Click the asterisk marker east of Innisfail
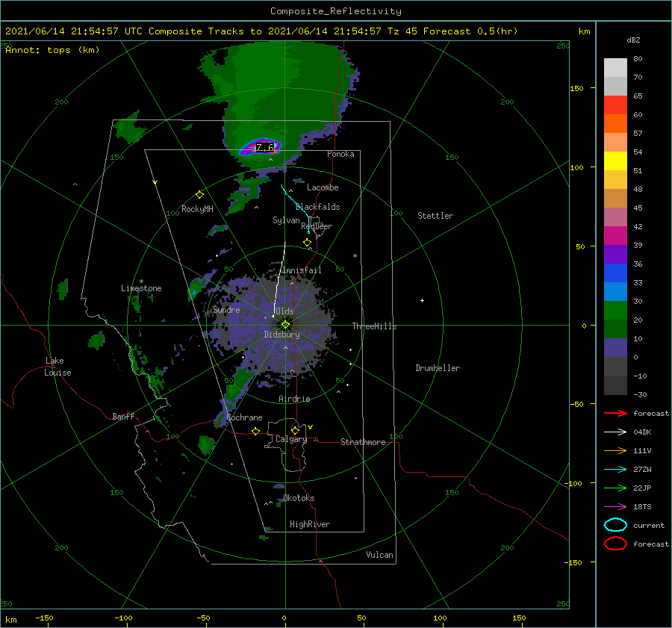 pos(355,256)
